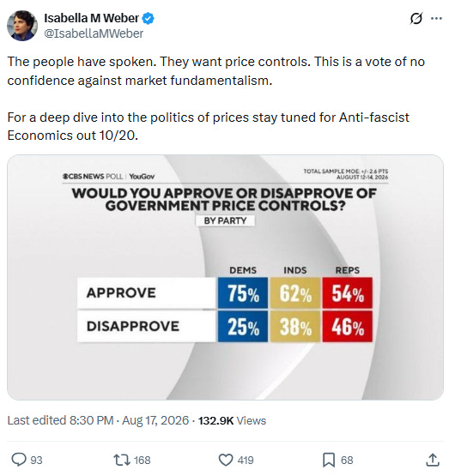The height and width of the screenshot is (476, 455).
Task: Click the Aug 17, 2026 timestamp
Action: [x=155, y=420]
